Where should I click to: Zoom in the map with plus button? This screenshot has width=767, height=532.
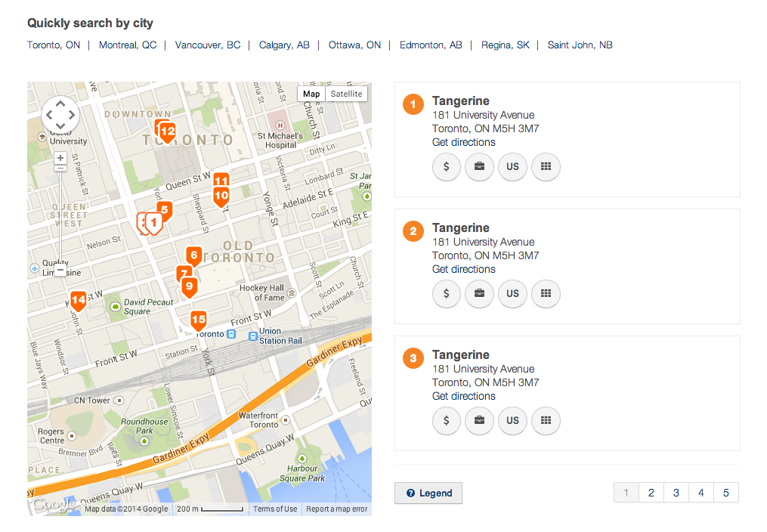pos(60,158)
